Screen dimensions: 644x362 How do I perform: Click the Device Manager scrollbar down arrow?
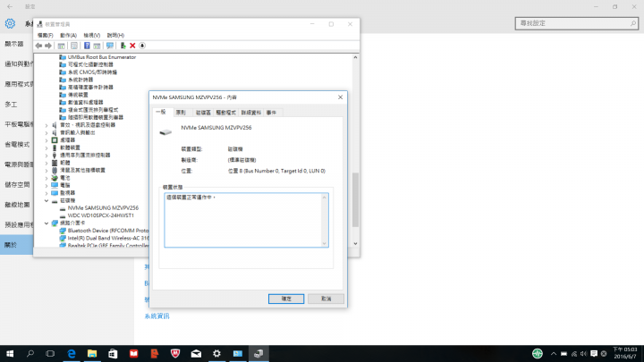(355, 243)
